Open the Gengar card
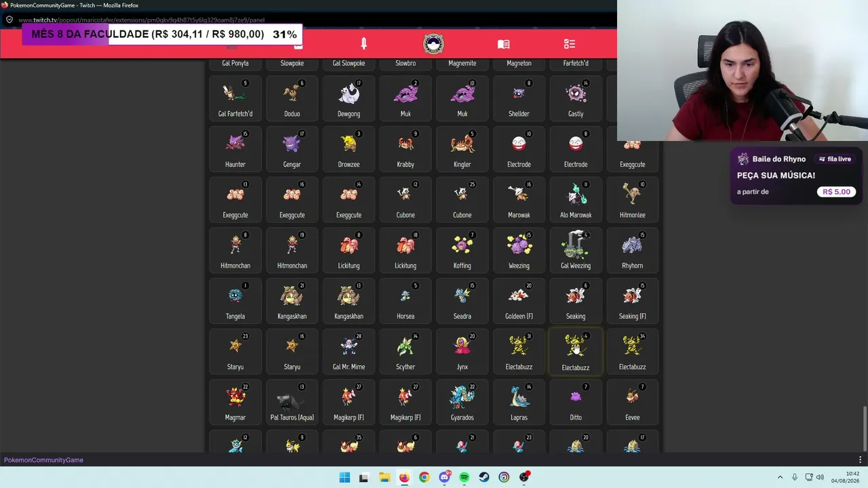Viewport: 868px width, 488px height. coord(292,149)
